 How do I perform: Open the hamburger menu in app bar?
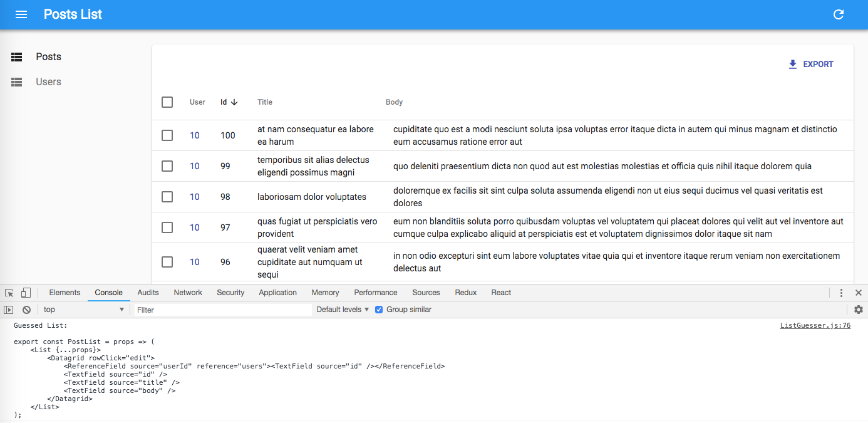click(x=21, y=14)
